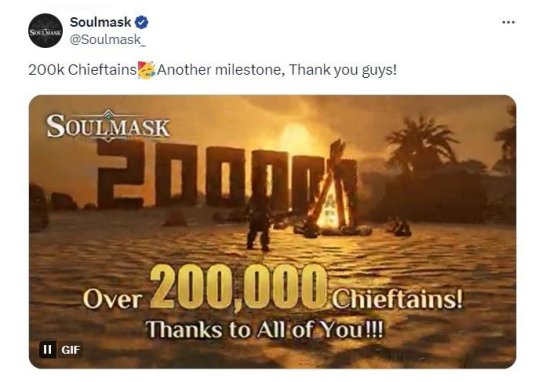The width and height of the screenshot is (554, 382).
Task: Open the three-dot more options menu
Action: tap(508, 22)
